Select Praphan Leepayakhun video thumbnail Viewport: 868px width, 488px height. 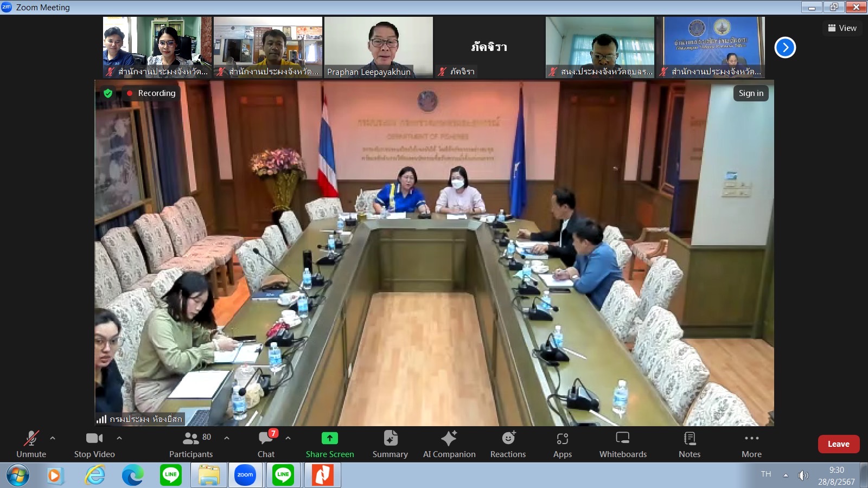[379, 47]
